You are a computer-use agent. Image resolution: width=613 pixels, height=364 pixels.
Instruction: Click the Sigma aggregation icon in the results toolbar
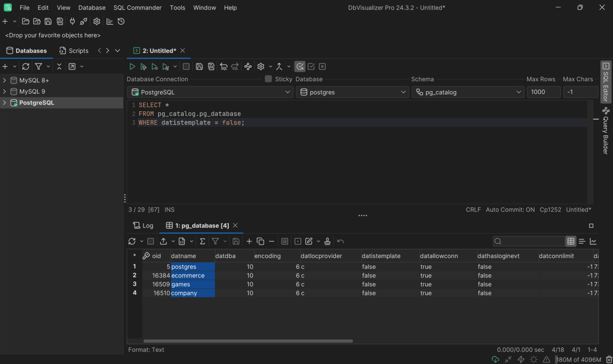pos(202,241)
